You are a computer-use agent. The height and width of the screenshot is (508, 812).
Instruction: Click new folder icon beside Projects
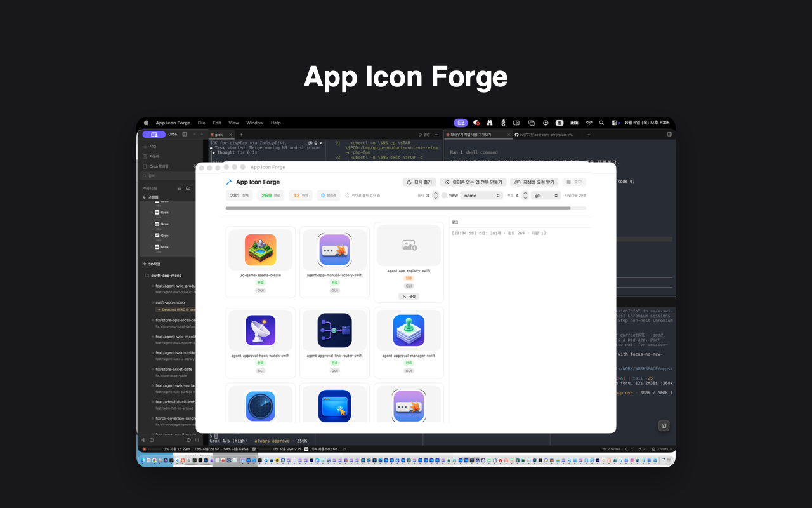click(188, 189)
